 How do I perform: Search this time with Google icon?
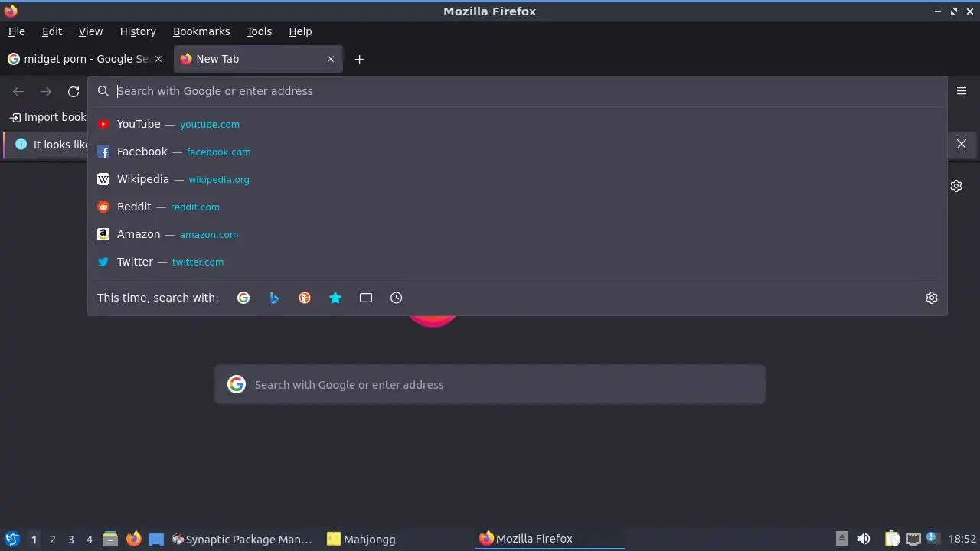pyautogui.click(x=243, y=298)
